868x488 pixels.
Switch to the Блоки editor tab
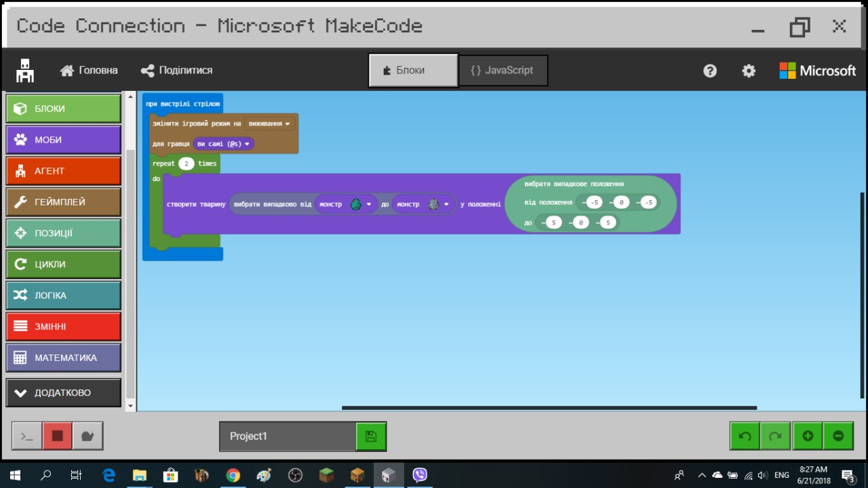point(414,71)
